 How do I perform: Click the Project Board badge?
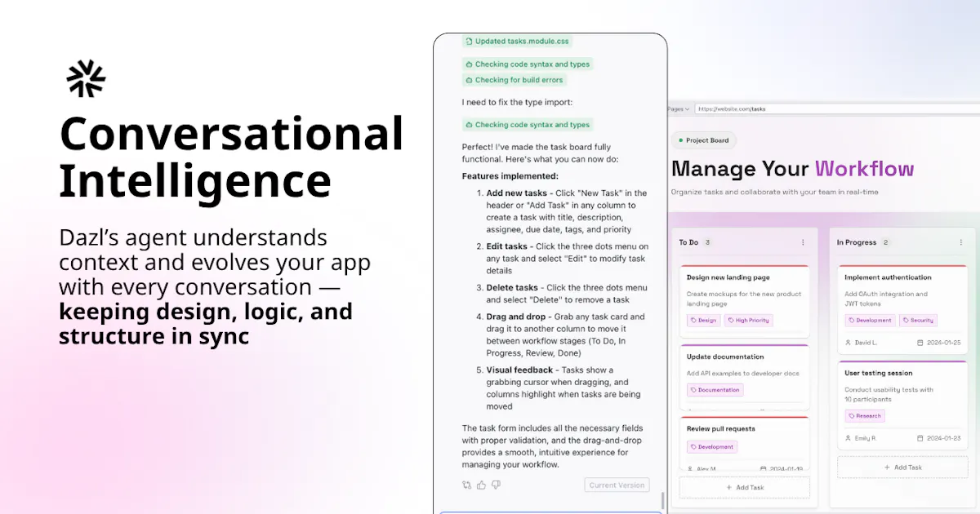[x=703, y=140]
